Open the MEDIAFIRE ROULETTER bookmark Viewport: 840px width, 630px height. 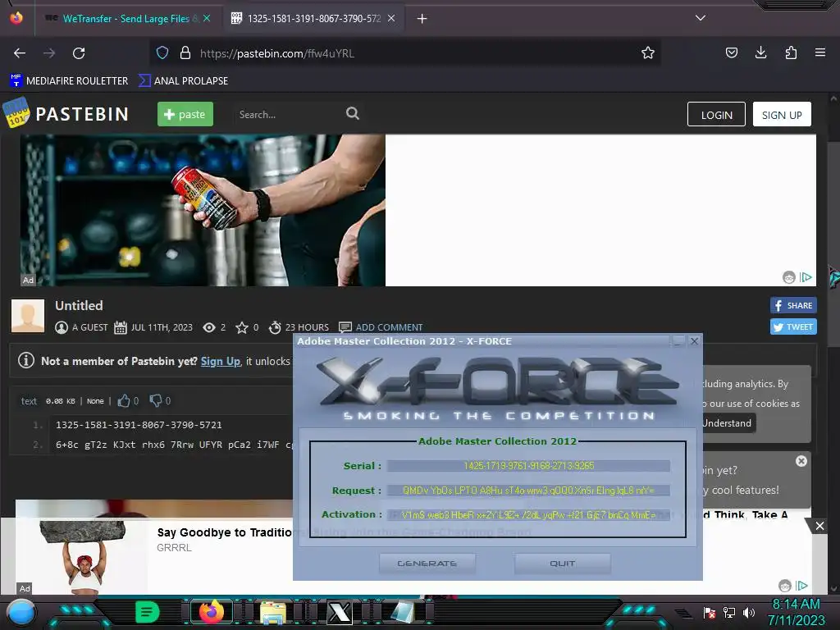[69, 81]
